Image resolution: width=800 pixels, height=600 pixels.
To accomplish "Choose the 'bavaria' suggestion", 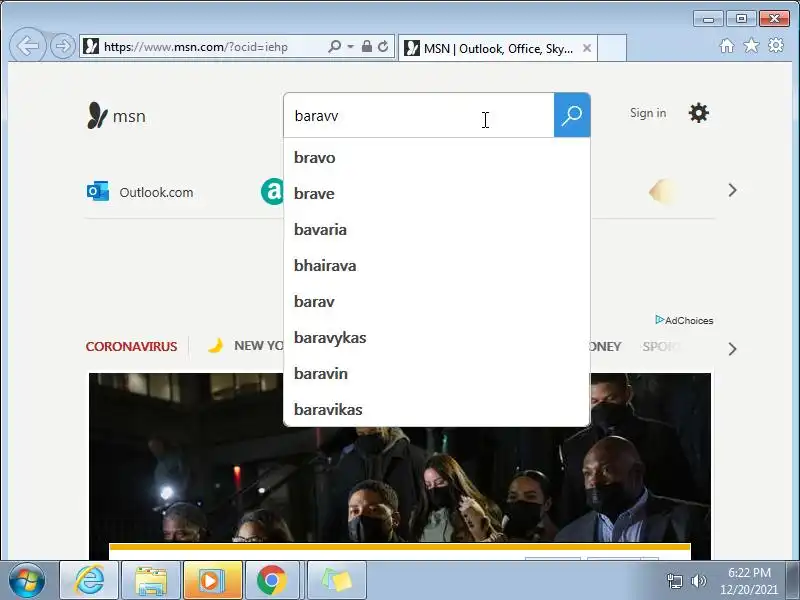I will click(437, 230).
